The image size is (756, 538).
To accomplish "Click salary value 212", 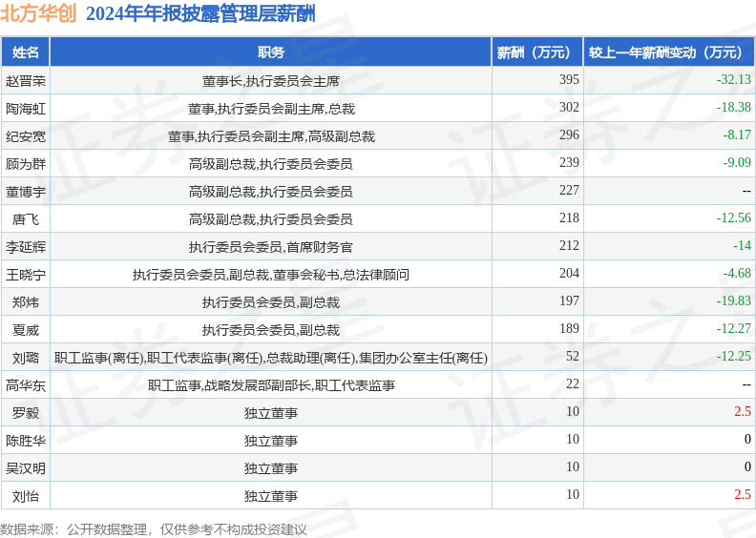I will point(569,246).
